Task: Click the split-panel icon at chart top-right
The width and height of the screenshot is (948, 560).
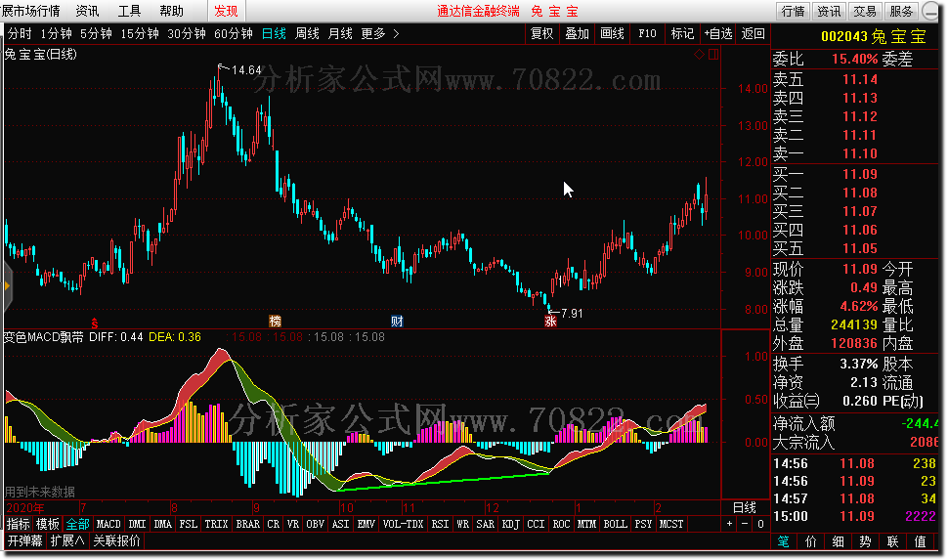Action: click(x=713, y=55)
